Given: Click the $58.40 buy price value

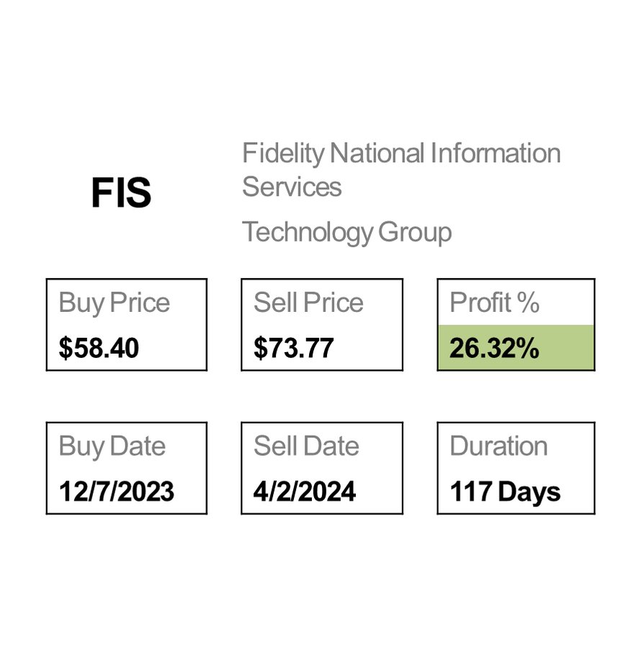Looking at the screenshot, I should [99, 349].
